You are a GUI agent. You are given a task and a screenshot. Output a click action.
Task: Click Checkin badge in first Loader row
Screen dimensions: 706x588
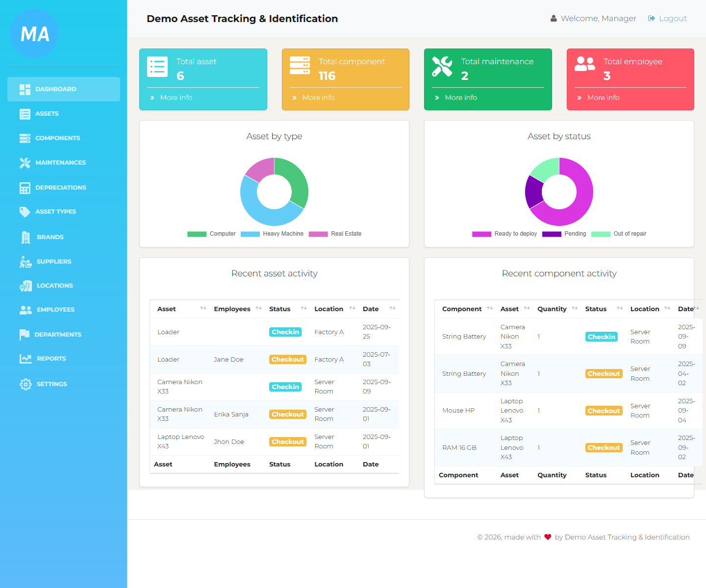pos(285,332)
